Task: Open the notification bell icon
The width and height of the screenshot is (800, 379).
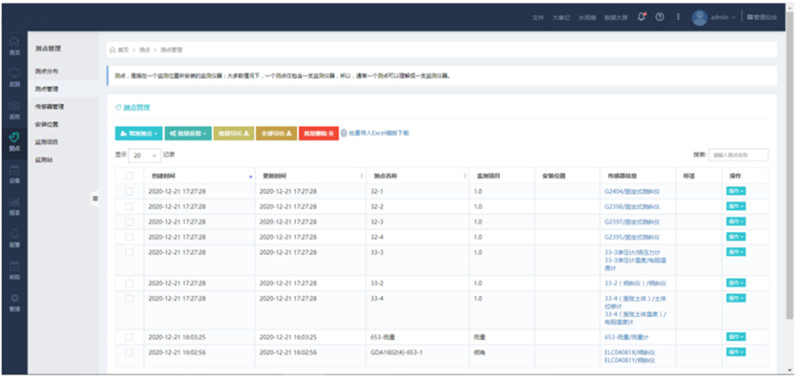Action: click(641, 17)
